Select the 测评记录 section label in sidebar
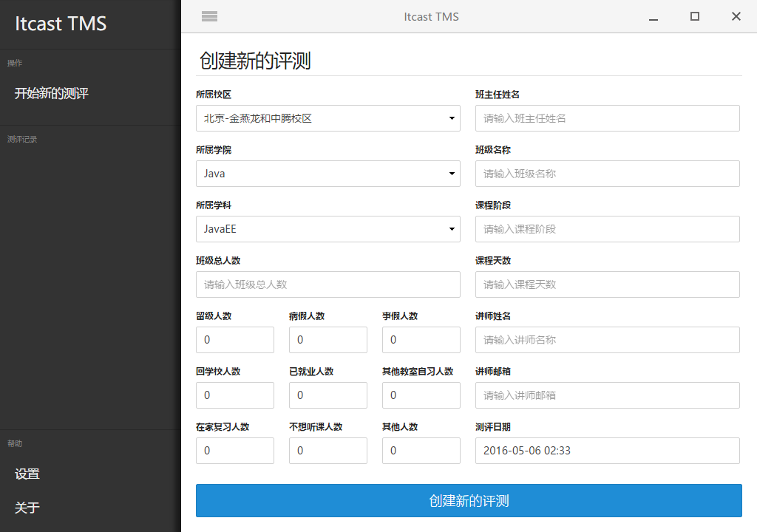This screenshot has width=757, height=532. (22, 139)
